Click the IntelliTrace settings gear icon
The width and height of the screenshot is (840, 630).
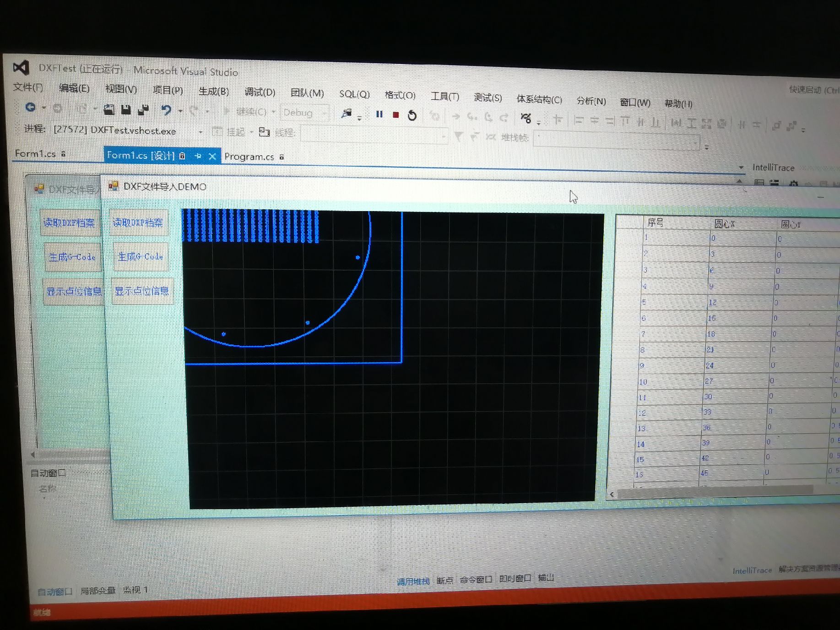coord(793,184)
